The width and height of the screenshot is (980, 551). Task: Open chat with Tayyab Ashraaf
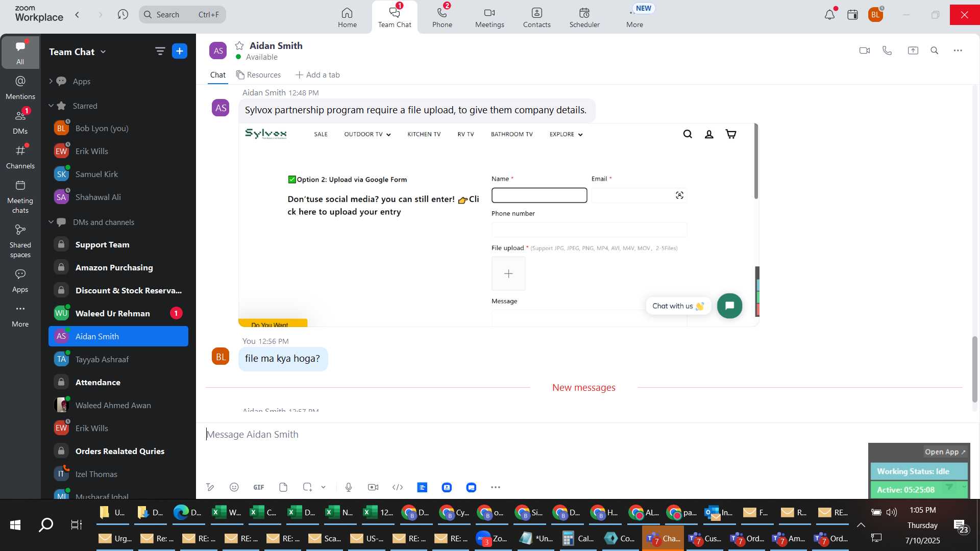(x=118, y=359)
